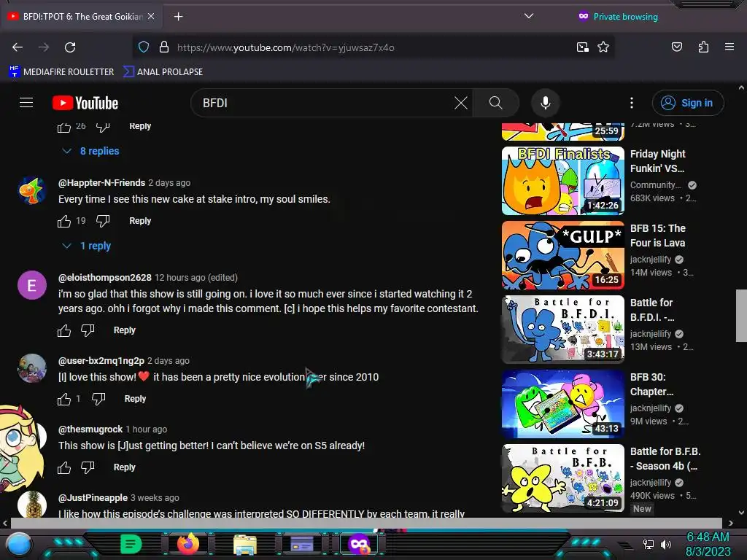Open the MEDIAFIRE ROULETTER bookmark
This screenshot has height=560, width=747.
point(61,71)
